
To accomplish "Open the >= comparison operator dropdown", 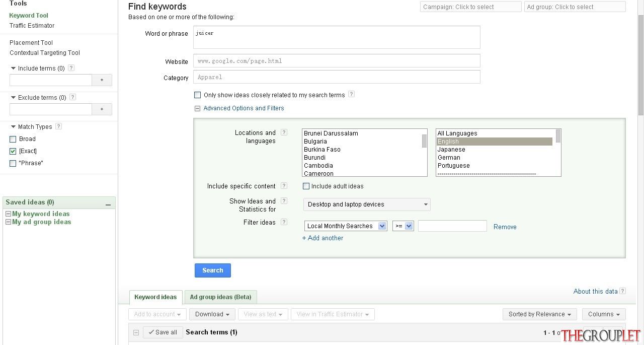I will click(x=403, y=226).
